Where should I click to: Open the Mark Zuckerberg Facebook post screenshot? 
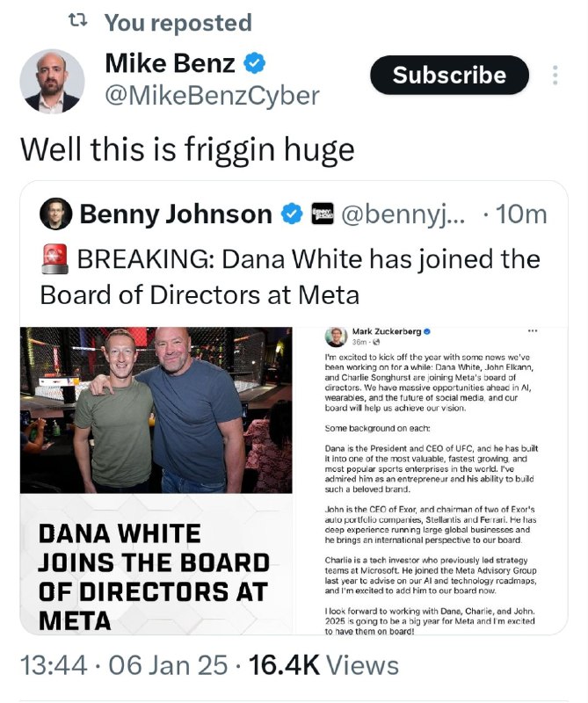point(431,480)
